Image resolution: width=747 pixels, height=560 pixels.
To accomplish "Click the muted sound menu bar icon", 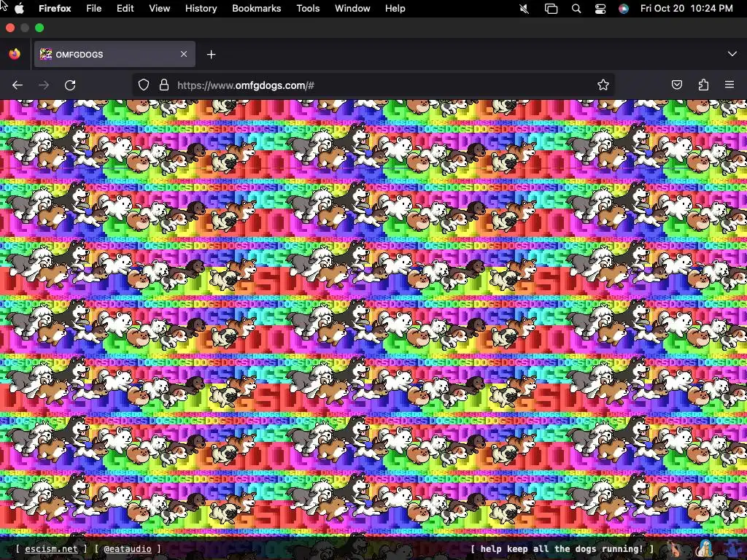I will (x=524, y=9).
